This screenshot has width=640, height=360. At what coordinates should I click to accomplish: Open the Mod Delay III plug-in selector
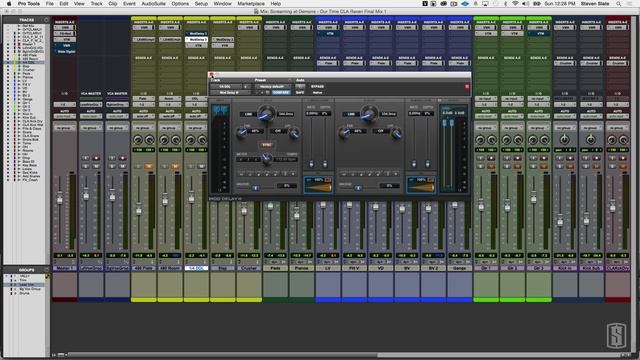(x=230, y=93)
